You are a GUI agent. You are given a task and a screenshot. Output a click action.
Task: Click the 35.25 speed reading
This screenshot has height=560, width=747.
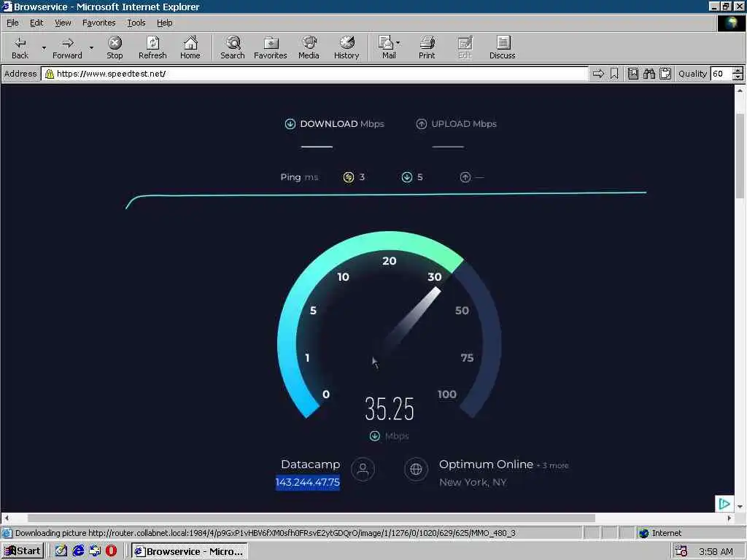coord(390,409)
